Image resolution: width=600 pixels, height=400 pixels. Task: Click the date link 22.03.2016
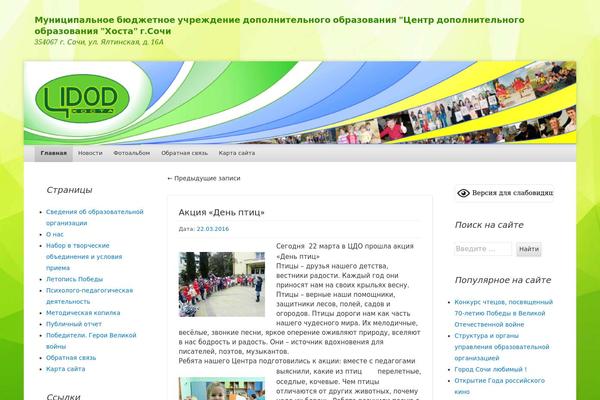pos(213,229)
